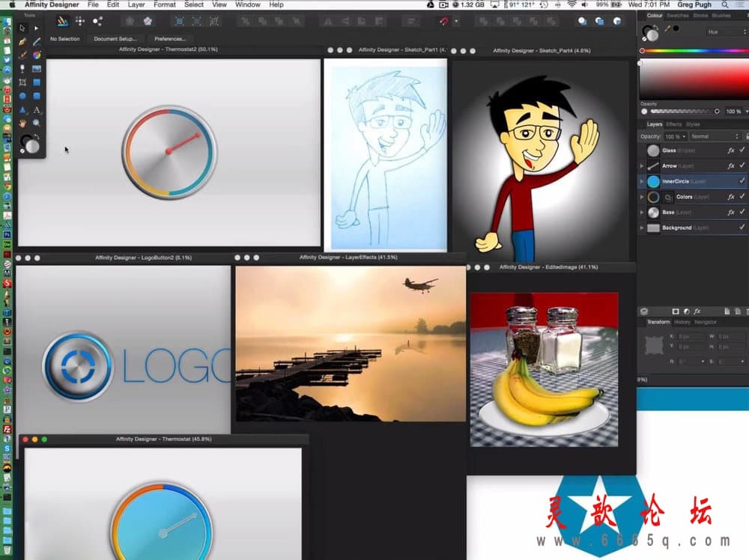This screenshot has height=560, width=749.
Task: Select the Place Image tool
Action: [36, 69]
